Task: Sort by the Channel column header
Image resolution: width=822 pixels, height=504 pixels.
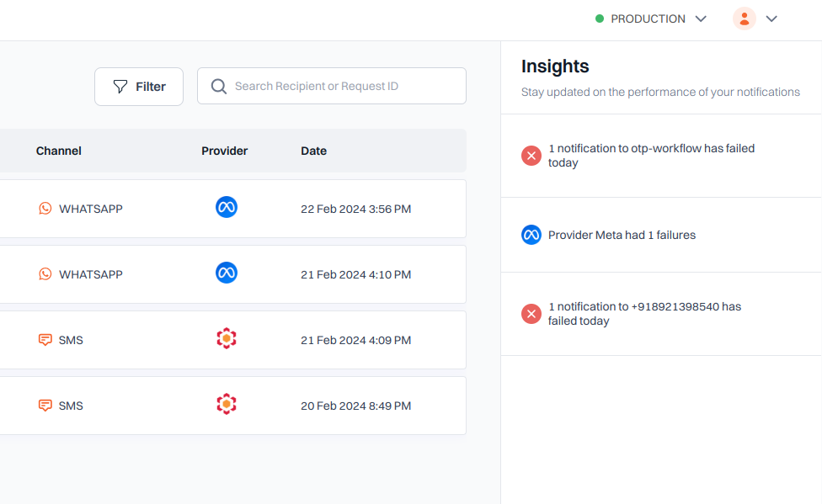Action: click(x=59, y=151)
